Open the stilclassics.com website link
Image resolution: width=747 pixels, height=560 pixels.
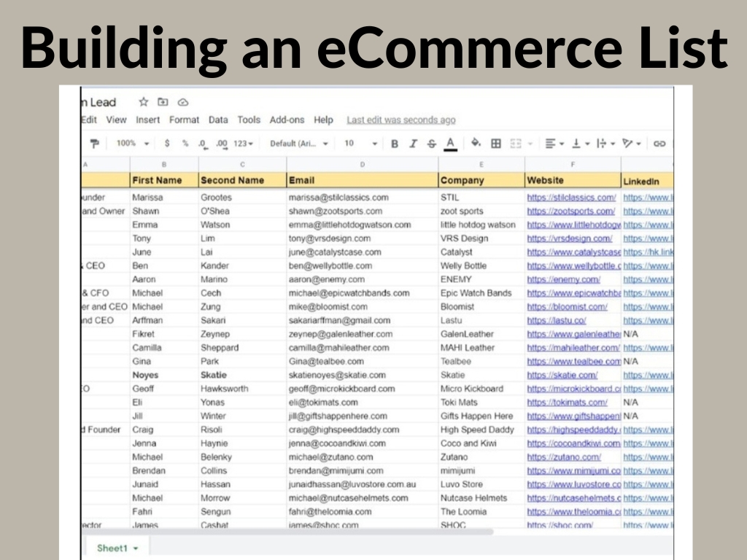tap(571, 197)
